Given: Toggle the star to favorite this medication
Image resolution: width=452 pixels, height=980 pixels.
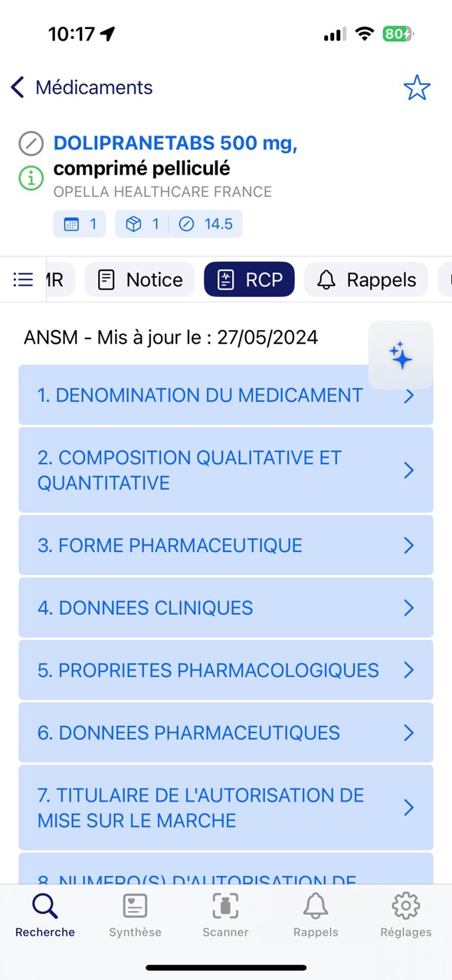Looking at the screenshot, I should click(x=417, y=87).
